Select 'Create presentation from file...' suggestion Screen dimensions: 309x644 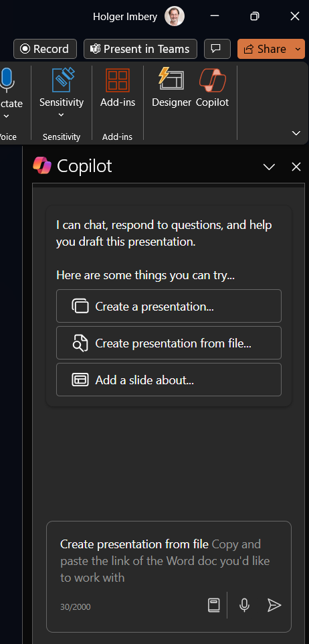click(169, 343)
